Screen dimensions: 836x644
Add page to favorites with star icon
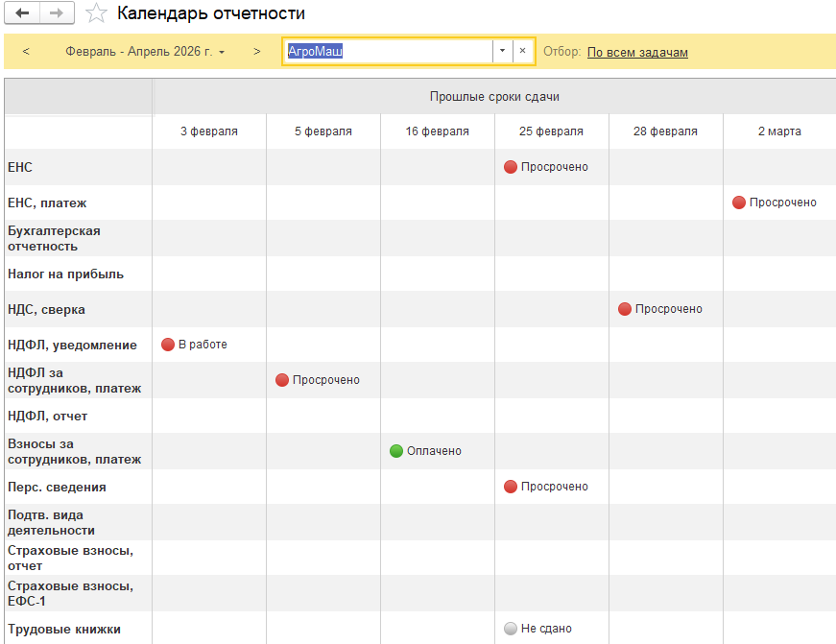point(96,13)
